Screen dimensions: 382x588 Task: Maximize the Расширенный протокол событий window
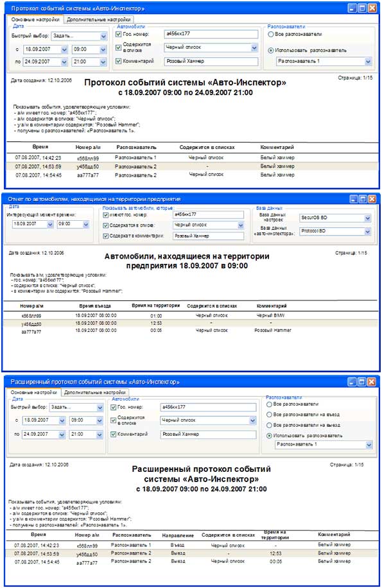[x=361, y=382]
